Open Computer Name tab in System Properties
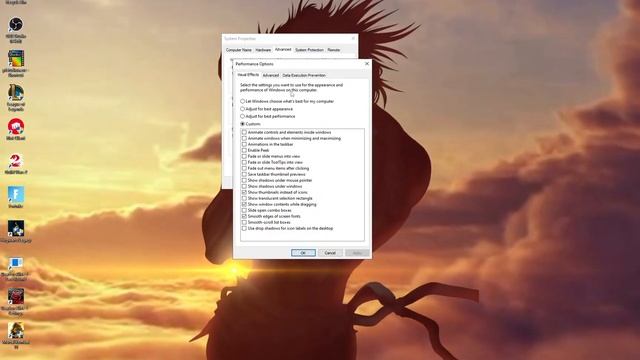The image size is (640, 360). tap(239, 50)
